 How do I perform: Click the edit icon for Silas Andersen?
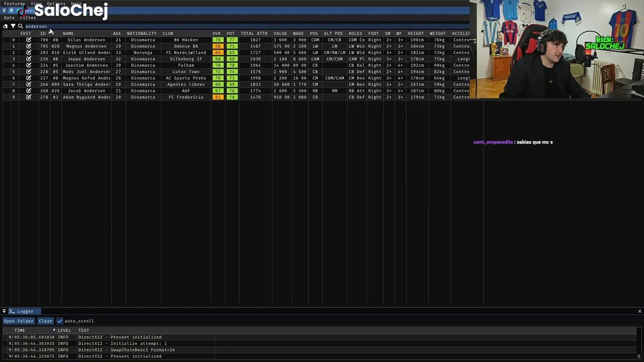[29, 40]
